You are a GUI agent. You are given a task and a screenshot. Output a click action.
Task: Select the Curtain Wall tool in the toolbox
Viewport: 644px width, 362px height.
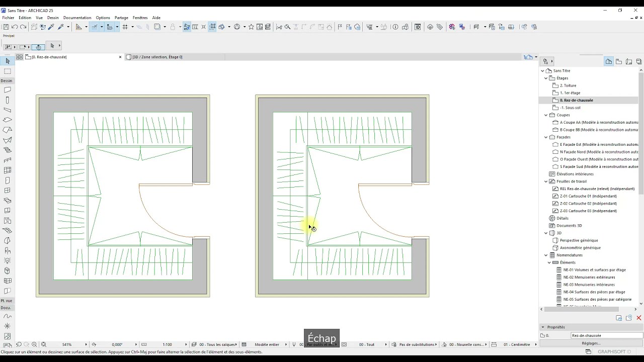click(x=8, y=170)
